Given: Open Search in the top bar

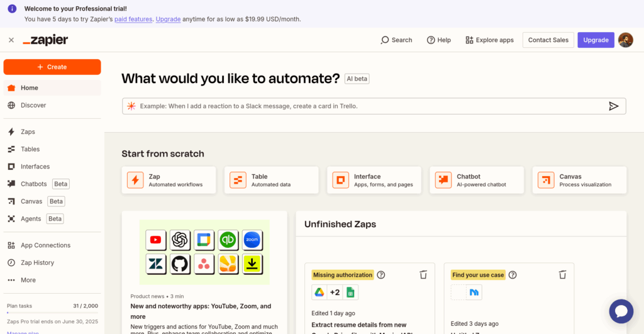Looking at the screenshot, I should pyautogui.click(x=396, y=40).
